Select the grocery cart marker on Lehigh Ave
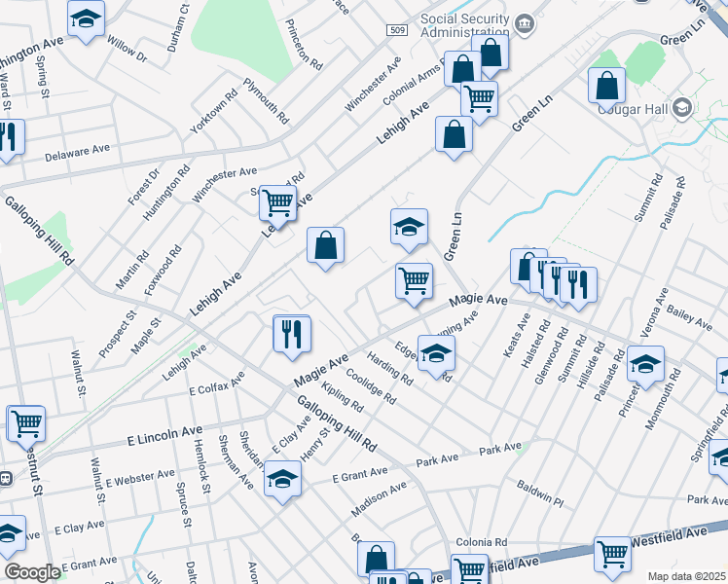The width and height of the screenshot is (728, 584). click(278, 202)
